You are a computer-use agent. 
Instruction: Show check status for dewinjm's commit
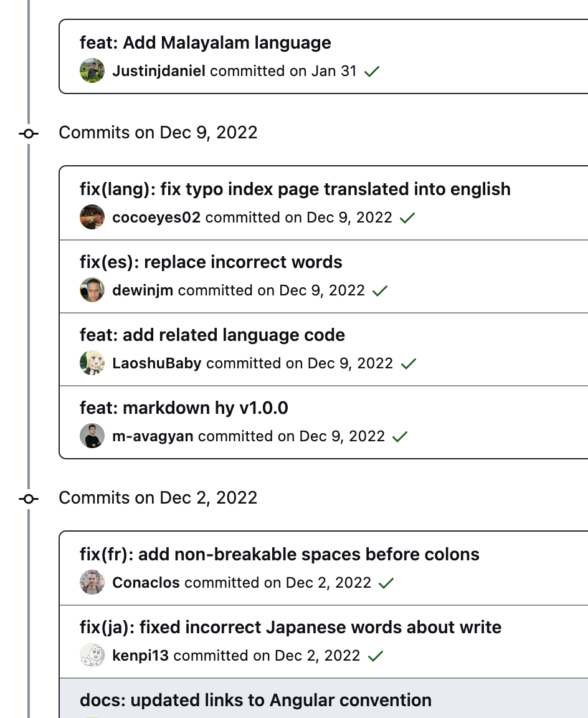tap(379, 291)
